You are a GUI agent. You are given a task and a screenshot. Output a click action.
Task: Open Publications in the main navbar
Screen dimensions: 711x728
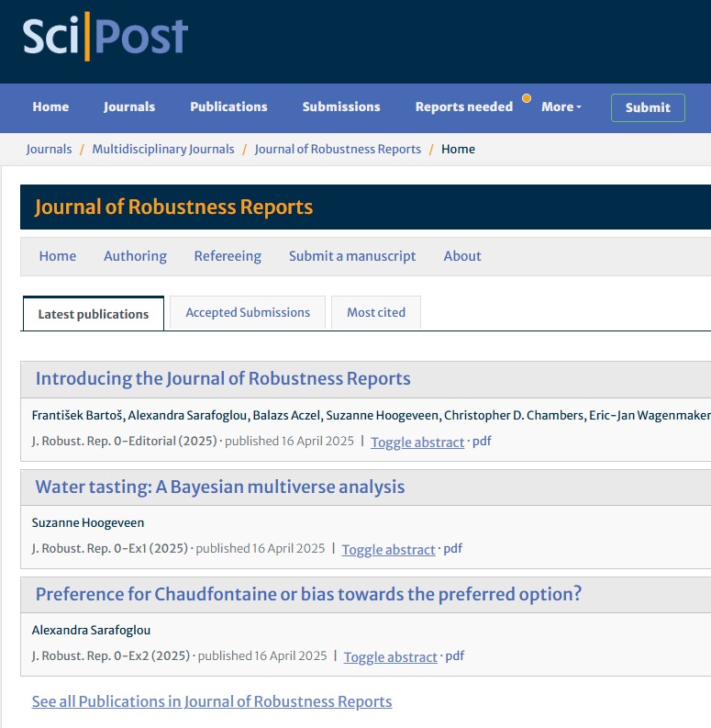pos(228,106)
